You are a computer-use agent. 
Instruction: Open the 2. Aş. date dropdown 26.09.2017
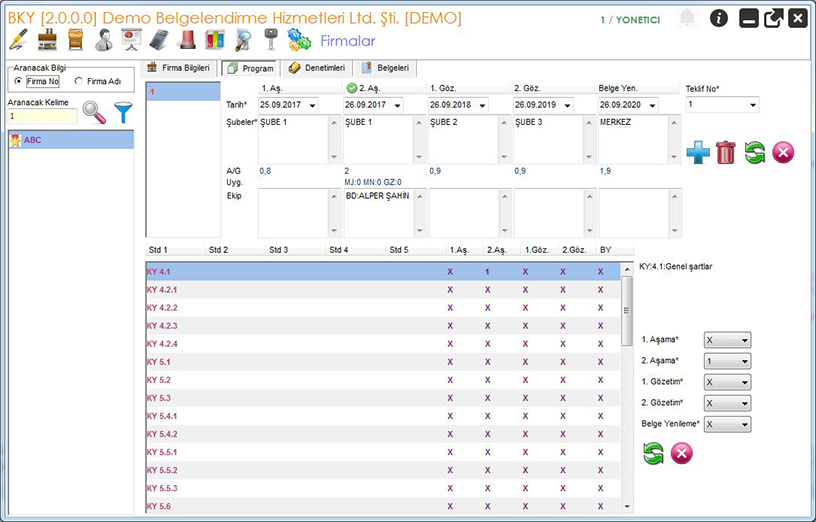tap(398, 105)
